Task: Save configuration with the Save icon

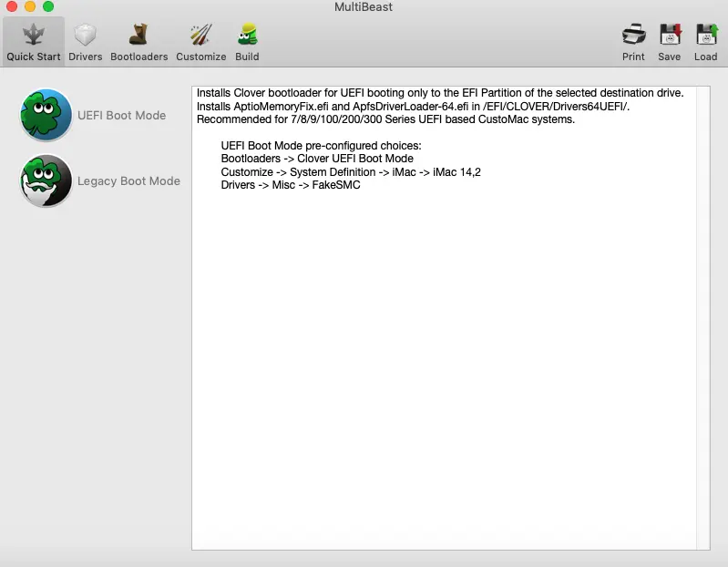Action: 670,35
